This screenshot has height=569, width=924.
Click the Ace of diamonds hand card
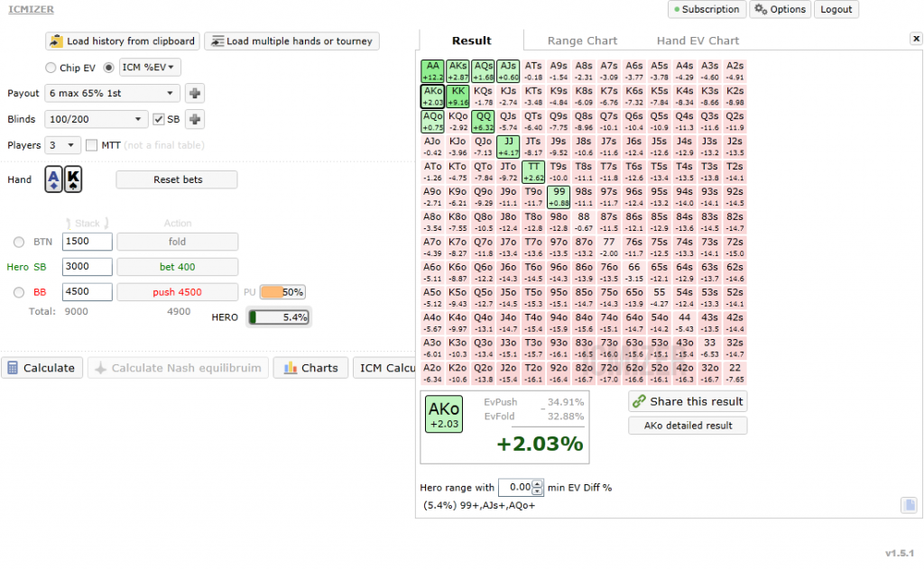(53, 179)
